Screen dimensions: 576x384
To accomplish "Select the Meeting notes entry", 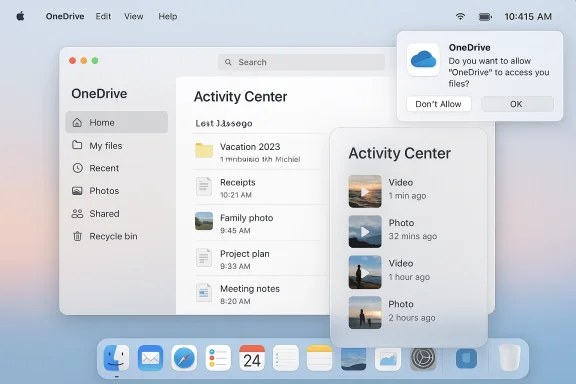I will [259, 294].
